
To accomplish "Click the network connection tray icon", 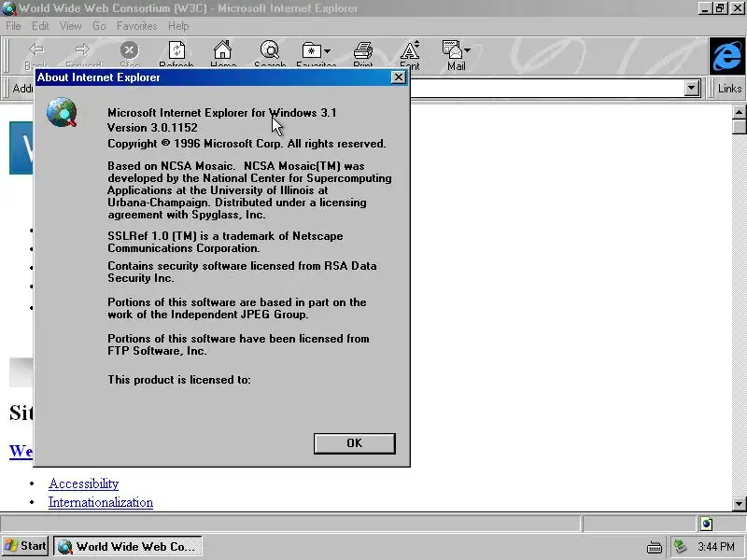I will coord(680,546).
